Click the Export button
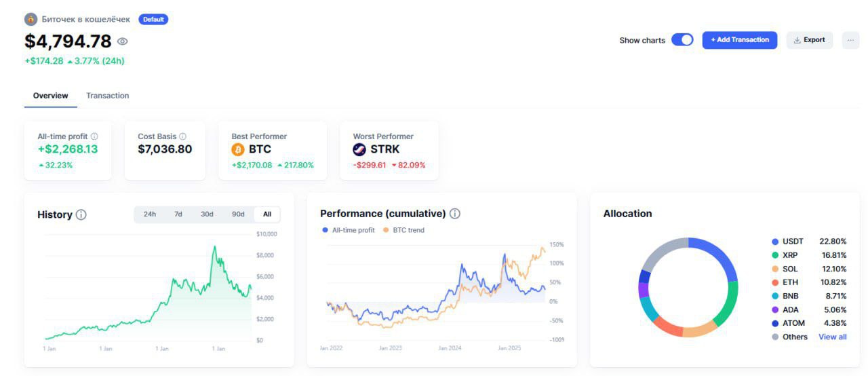Image resolution: width=868 pixels, height=376 pixels. pyautogui.click(x=809, y=40)
